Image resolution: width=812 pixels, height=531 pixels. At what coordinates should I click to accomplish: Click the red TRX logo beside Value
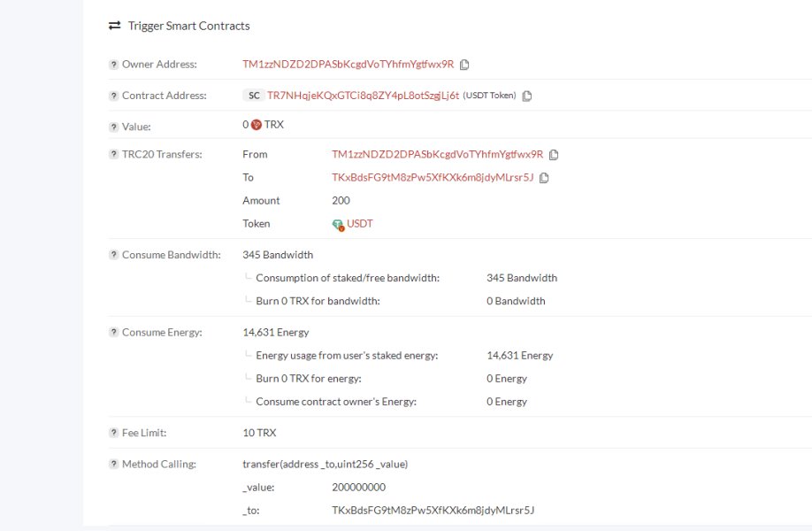(x=257, y=126)
